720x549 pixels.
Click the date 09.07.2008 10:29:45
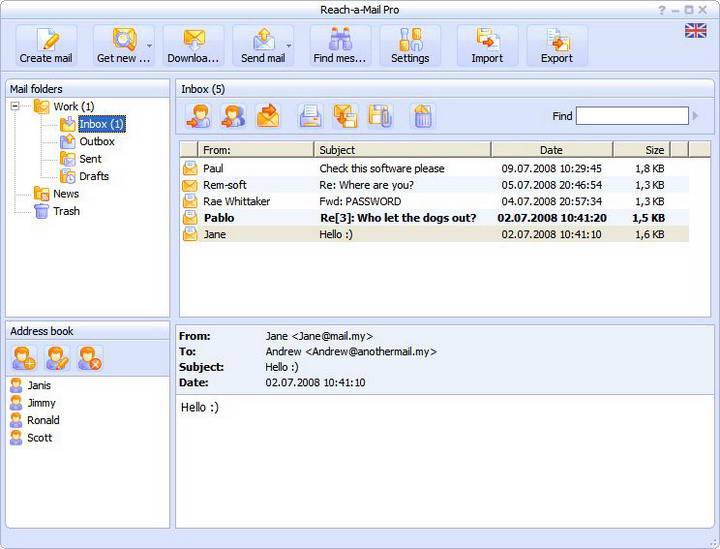coord(551,168)
